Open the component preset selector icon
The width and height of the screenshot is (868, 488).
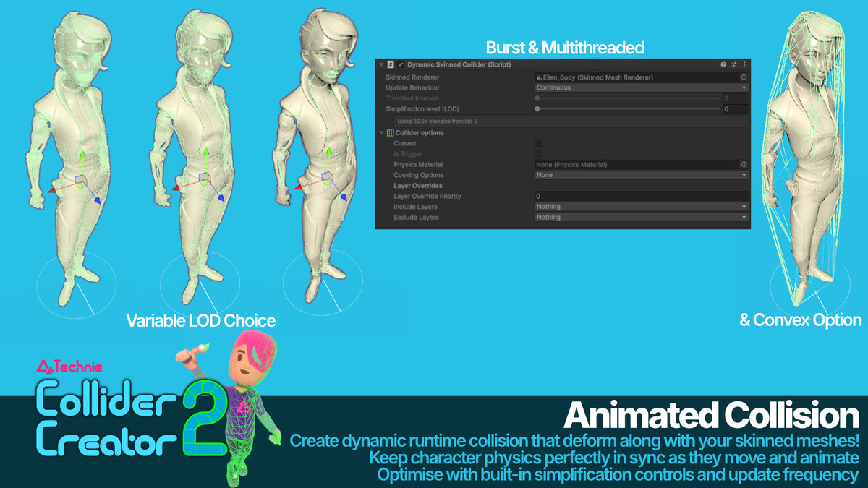(733, 64)
